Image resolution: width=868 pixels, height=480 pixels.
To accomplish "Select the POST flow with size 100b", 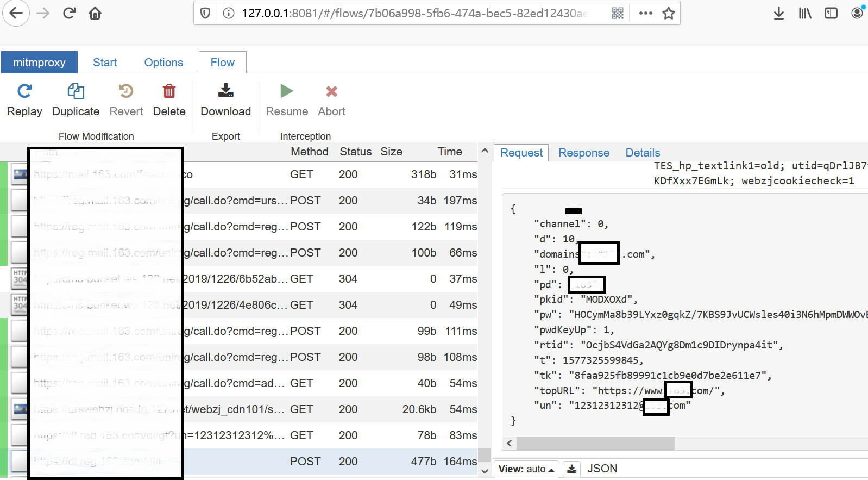I will pyautogui.click(x=239, y=253).
